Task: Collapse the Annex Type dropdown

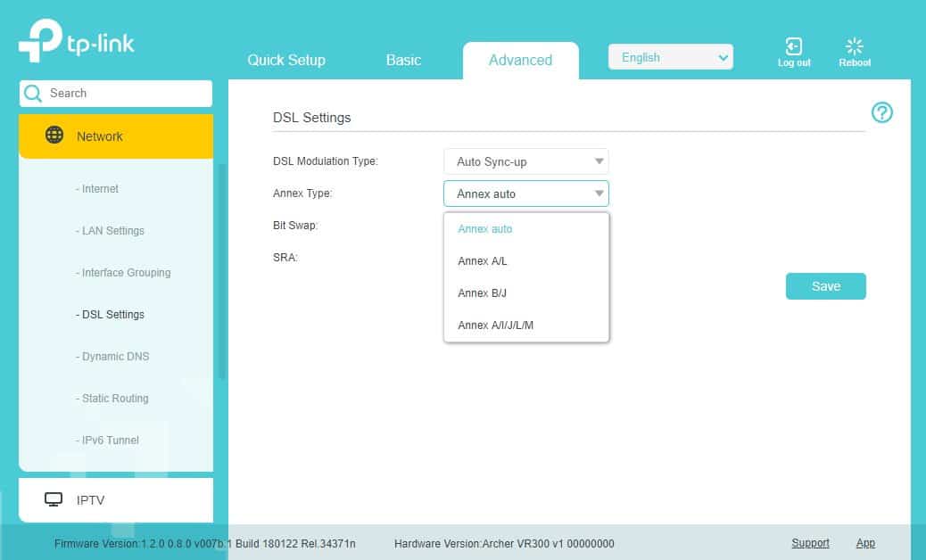Action: tap(525, 194)
